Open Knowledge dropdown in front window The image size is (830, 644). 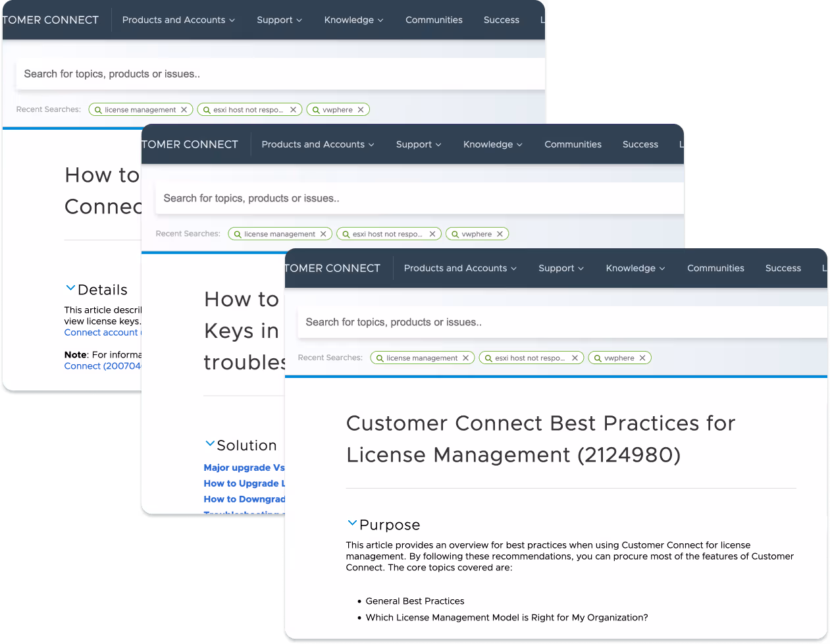(x=635, y=268)
